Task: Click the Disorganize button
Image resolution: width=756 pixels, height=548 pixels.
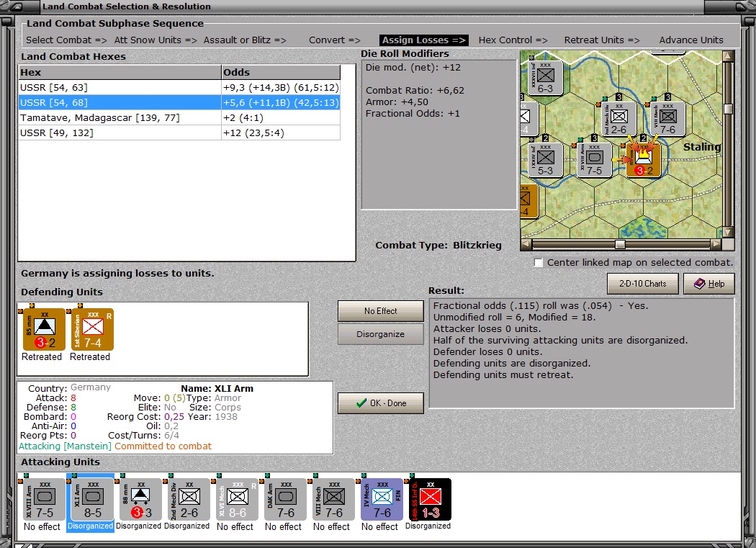Action: (x=381, y=334)
